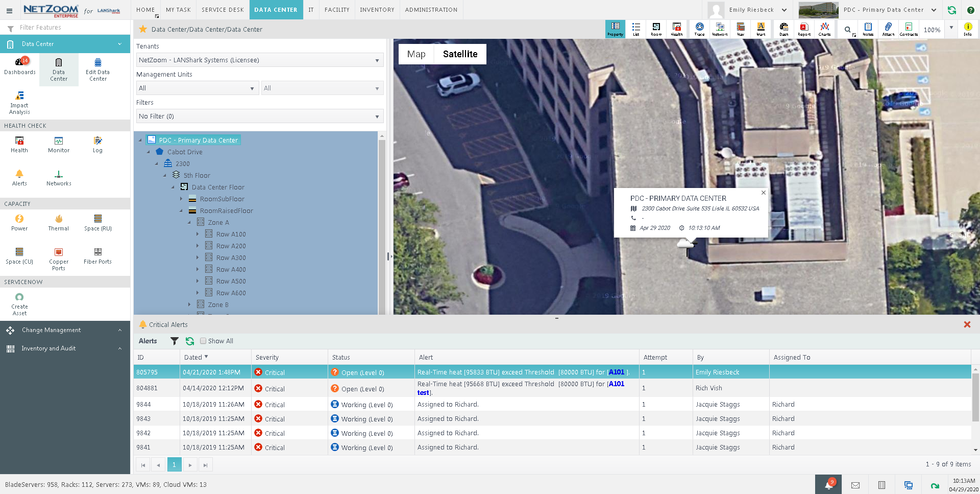This screenshot has height=494, width=980.
Task: Select the RoomSubFloor tree item
Action: click(x=222, y=199)
